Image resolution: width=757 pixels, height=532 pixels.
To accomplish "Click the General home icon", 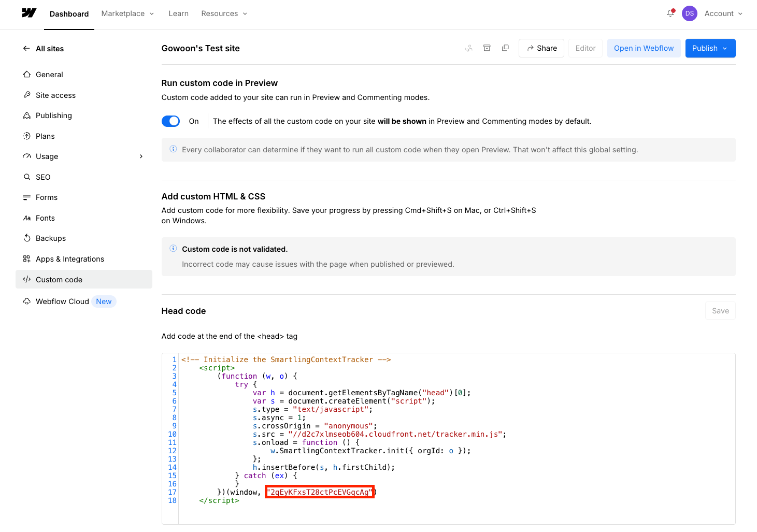I will [27, 75].
